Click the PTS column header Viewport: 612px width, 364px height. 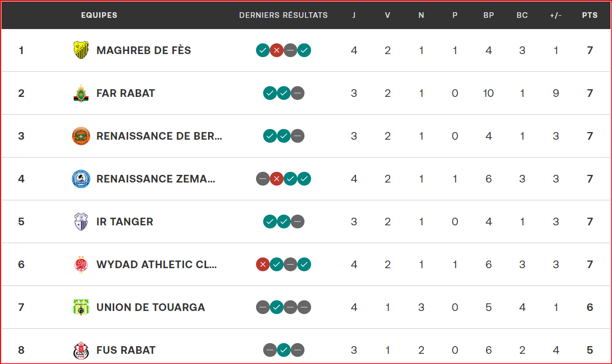pos(590,15)
